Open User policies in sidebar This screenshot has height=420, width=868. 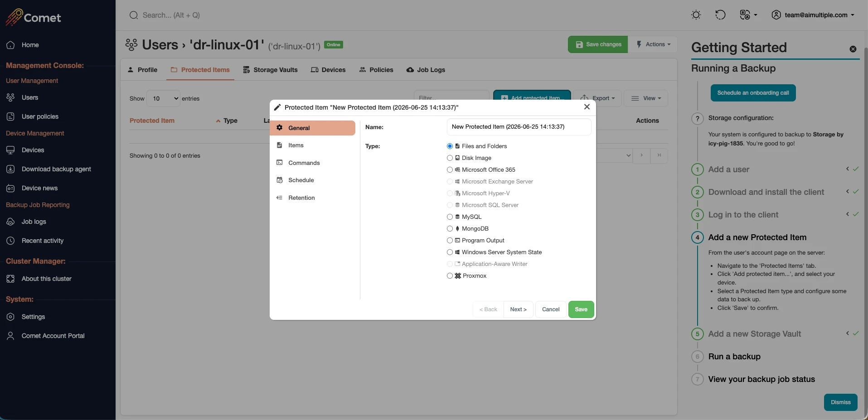point(40,116)
